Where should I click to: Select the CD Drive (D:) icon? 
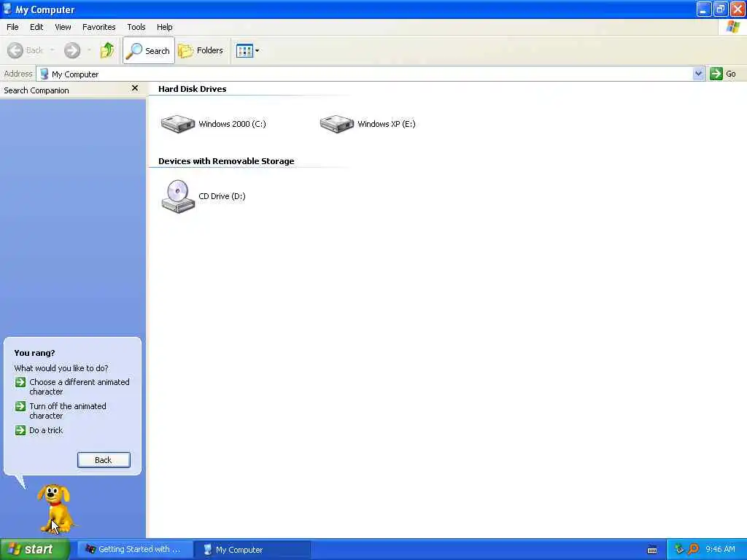(x=178, y=195)
